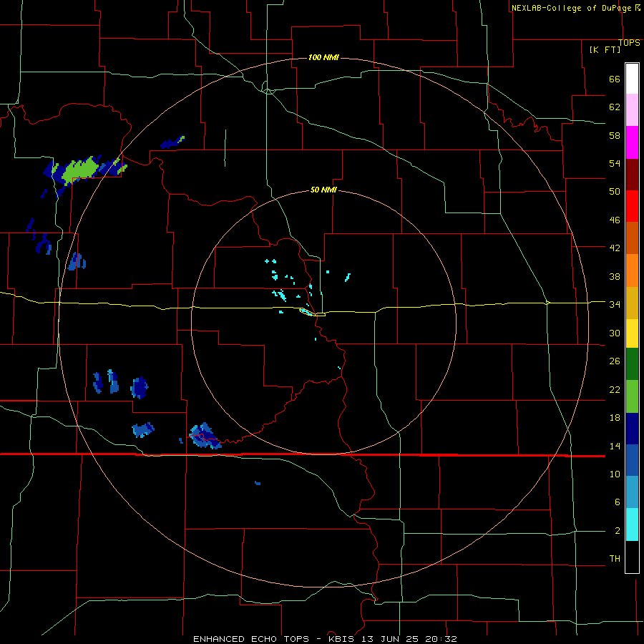The image size is (644, 644).
Task: Click the '38' legend value
Action: (615, 276)
